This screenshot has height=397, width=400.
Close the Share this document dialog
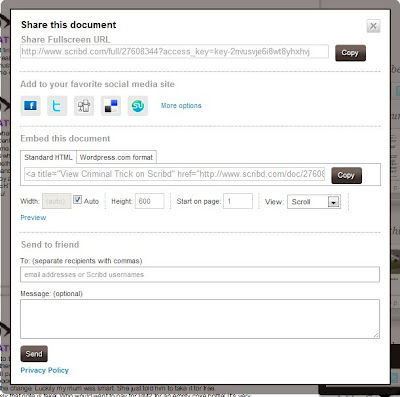pyautogui.click(x=373, y=26)
